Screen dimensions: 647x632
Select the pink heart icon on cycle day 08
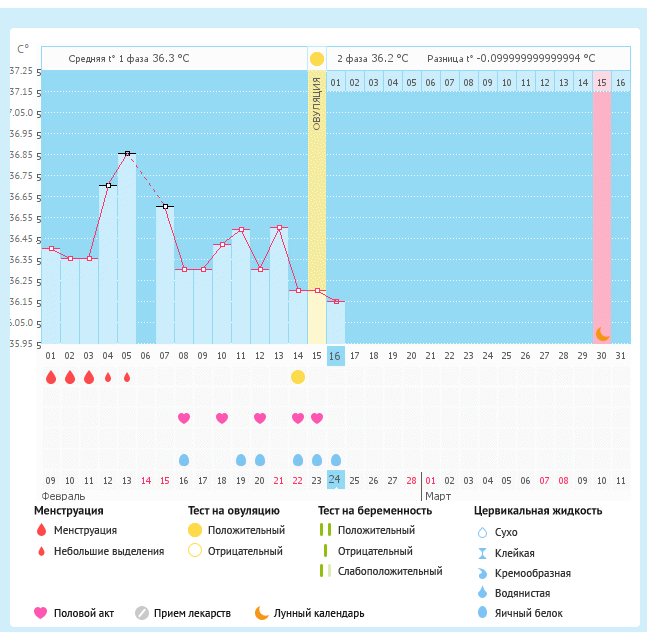click(x=184, y=418)
